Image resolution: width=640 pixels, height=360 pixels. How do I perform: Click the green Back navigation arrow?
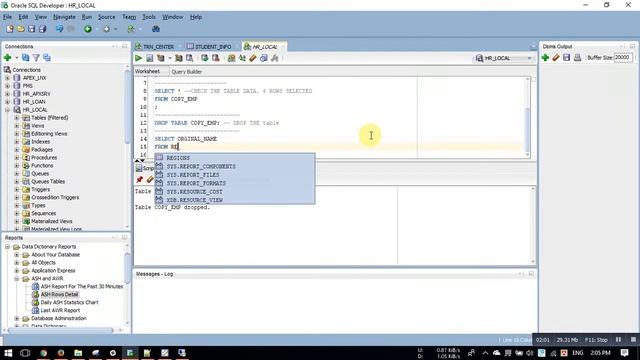coord(88,29)
